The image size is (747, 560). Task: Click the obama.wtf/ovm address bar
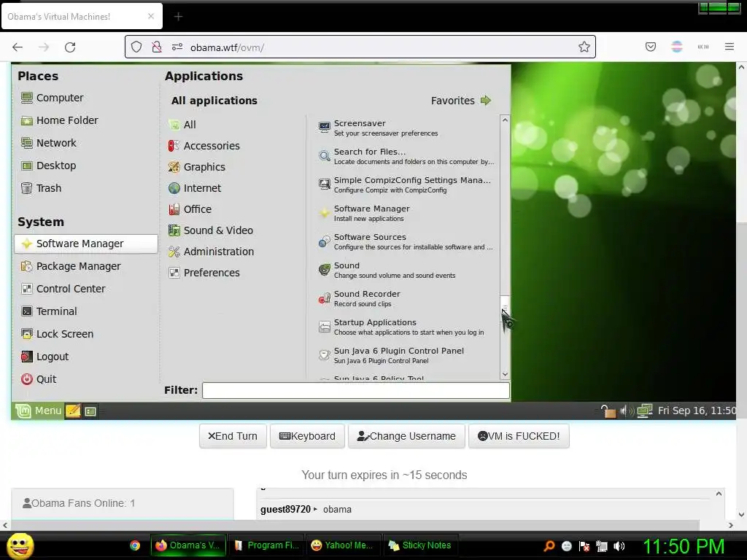point(360,47)
